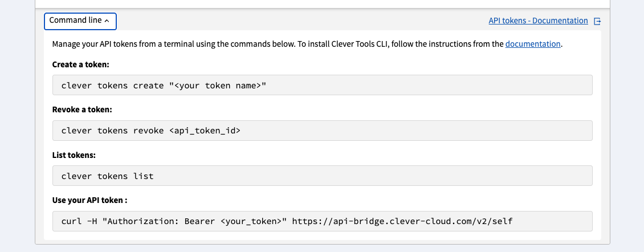Click the curl Authorization Bearer command block
This screenshot has height=252, width=644.
tap(322, 221)
